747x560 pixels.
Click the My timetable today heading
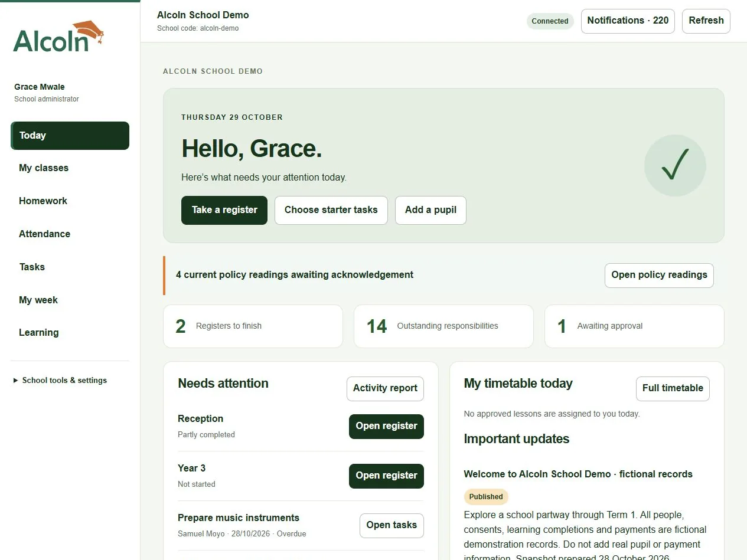pos(518,384)
